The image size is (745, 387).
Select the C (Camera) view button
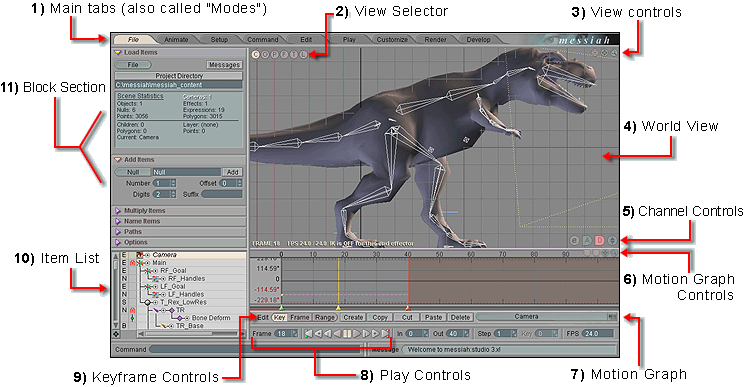click(255, 55)
